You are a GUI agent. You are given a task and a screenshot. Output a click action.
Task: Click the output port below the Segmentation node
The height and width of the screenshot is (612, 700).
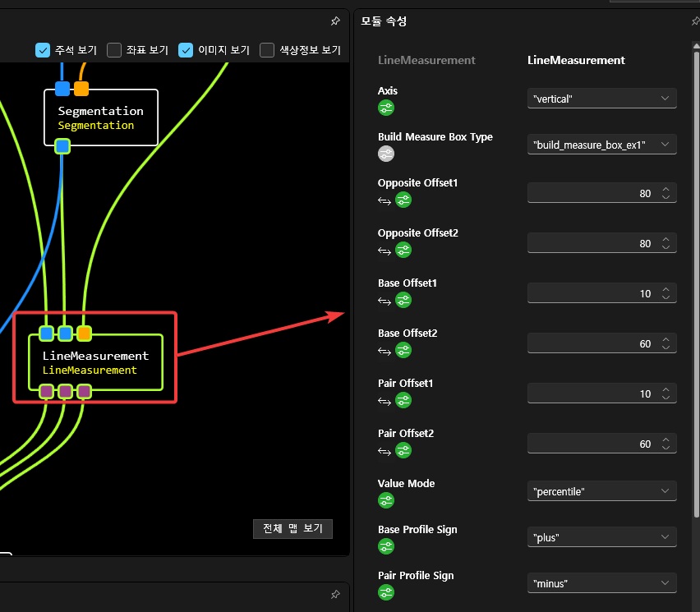pos(62,147)
